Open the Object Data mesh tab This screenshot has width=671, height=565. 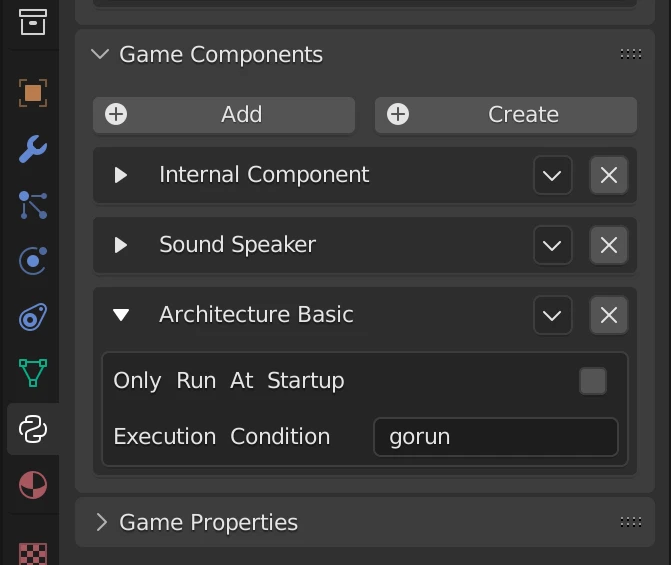pyautogui.click(x=33, y=374)
